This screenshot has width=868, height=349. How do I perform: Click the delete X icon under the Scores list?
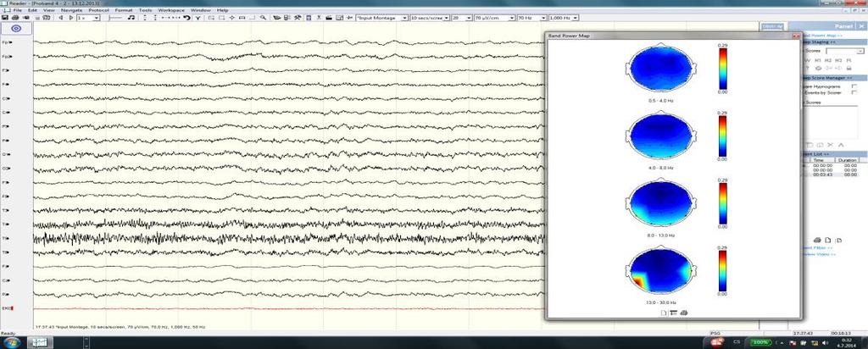coord(831,145)
